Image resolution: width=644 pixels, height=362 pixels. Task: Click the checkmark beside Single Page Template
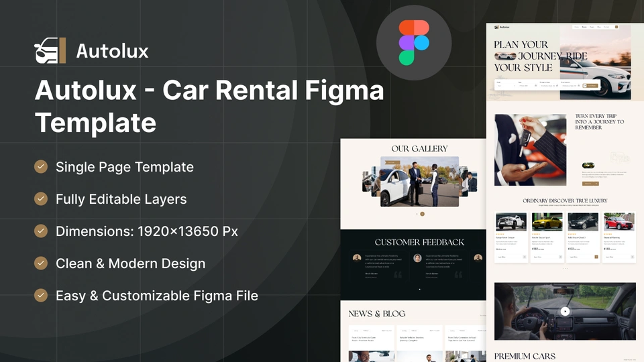point(41,167)
